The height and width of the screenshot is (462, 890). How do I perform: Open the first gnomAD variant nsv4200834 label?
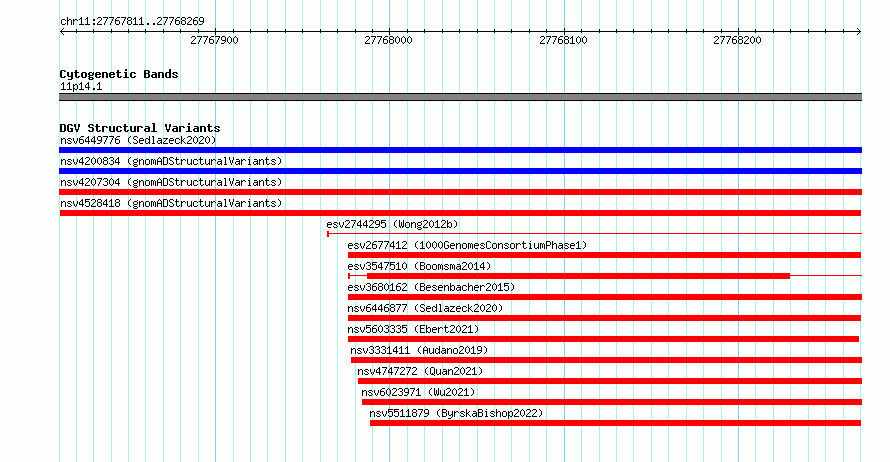[171, 161]
